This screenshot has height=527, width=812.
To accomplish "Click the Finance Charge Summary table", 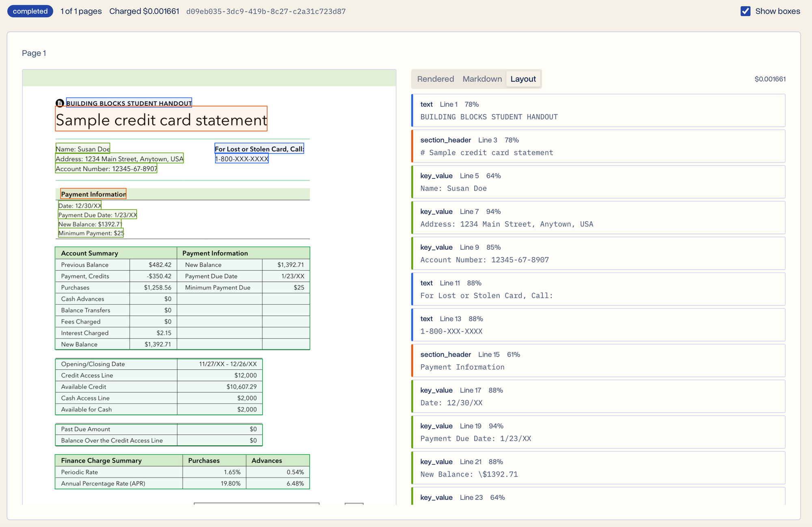I will [x=182, y=472].
